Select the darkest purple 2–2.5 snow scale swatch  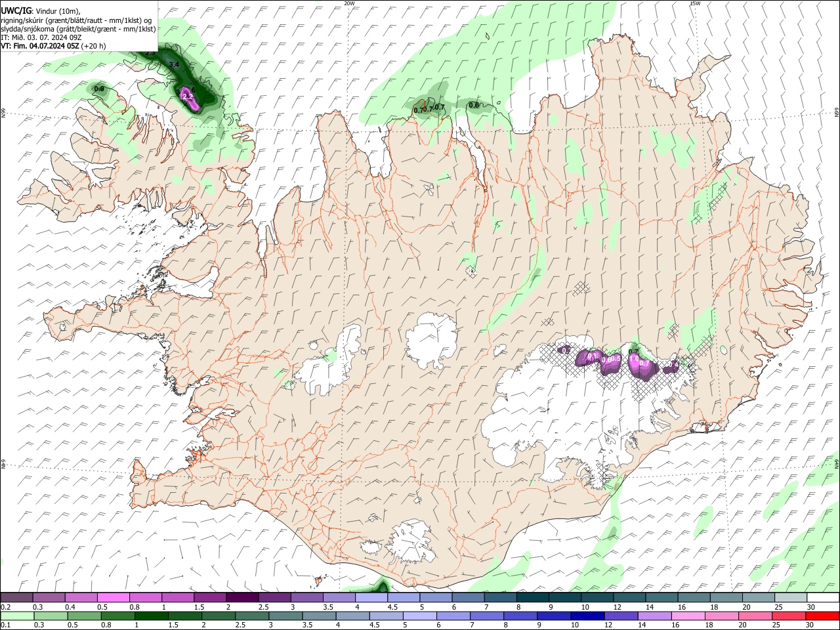coord(242,598)
